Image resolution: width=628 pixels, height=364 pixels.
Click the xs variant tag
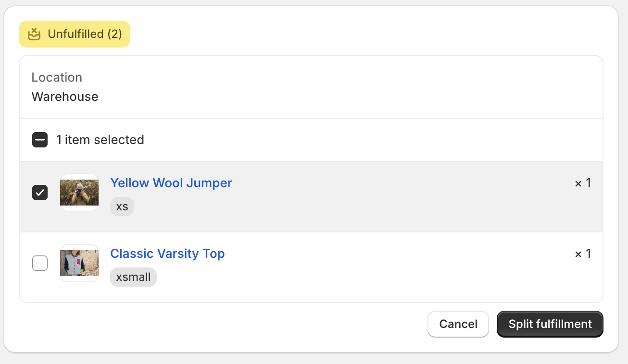122,206
